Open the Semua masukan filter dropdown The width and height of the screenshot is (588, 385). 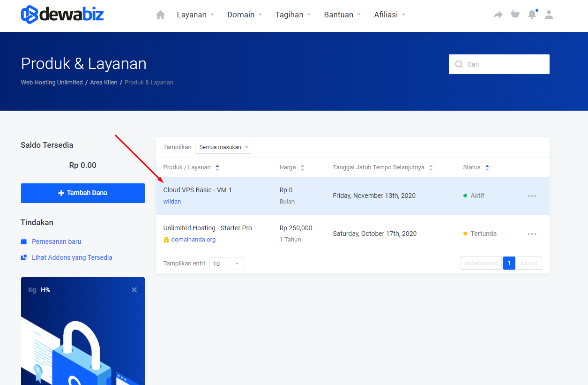[223, 147]
